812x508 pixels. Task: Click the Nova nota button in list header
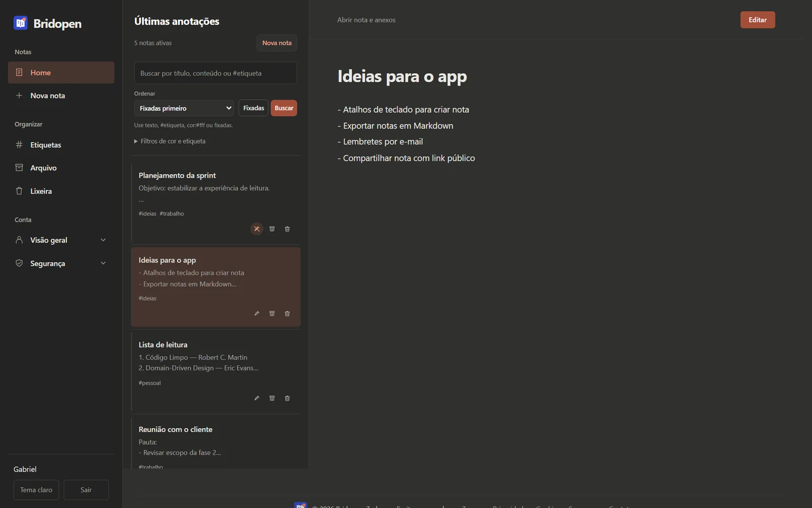(277, 43)
